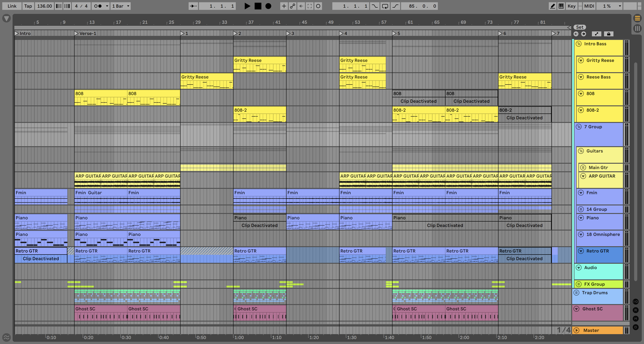Enable Automation Arm button
The width and height of the screenshot is (644, 344).
tap(293, 6)
